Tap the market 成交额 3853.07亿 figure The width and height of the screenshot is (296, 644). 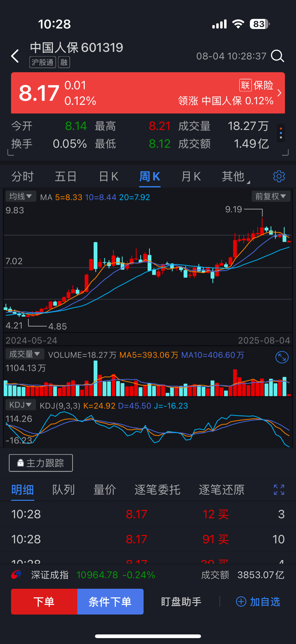[243, 574]
